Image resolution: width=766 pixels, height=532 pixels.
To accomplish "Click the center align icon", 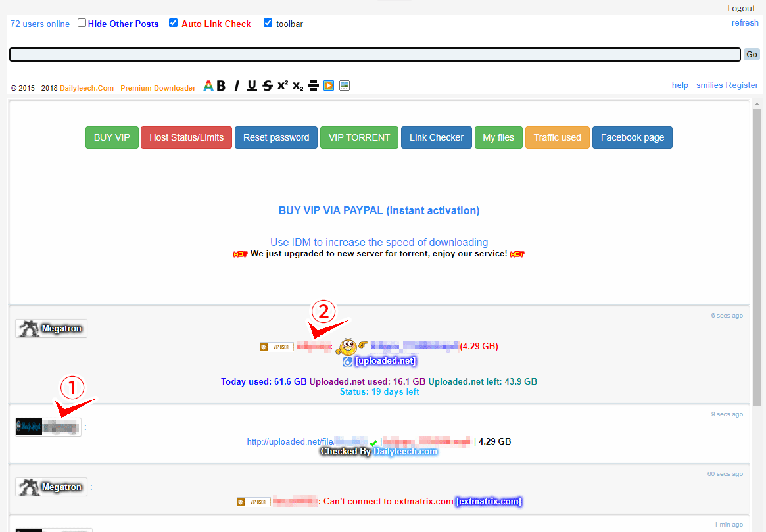I will click(314, 85).
